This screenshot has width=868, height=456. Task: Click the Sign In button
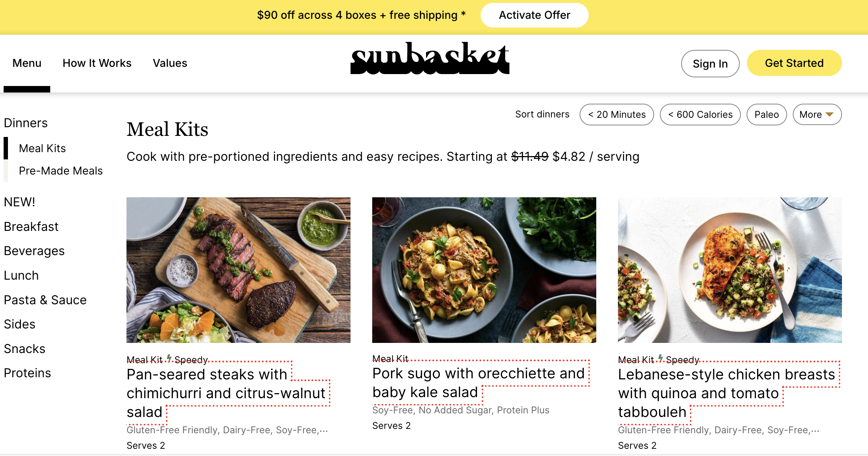tap(710, 64)
